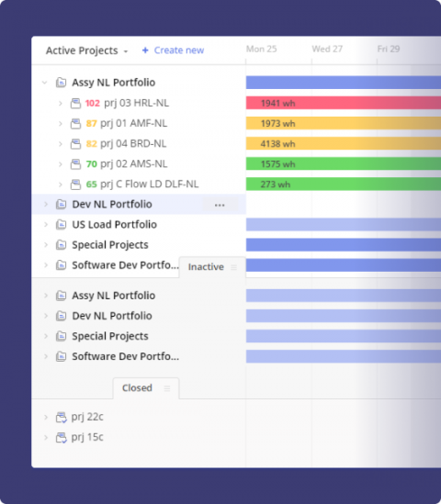Image resolution: width=441 pixels, height=504 pixels.
Task: Click the project icon next to prj 03 HRL-NL
Action: (75, 103)
